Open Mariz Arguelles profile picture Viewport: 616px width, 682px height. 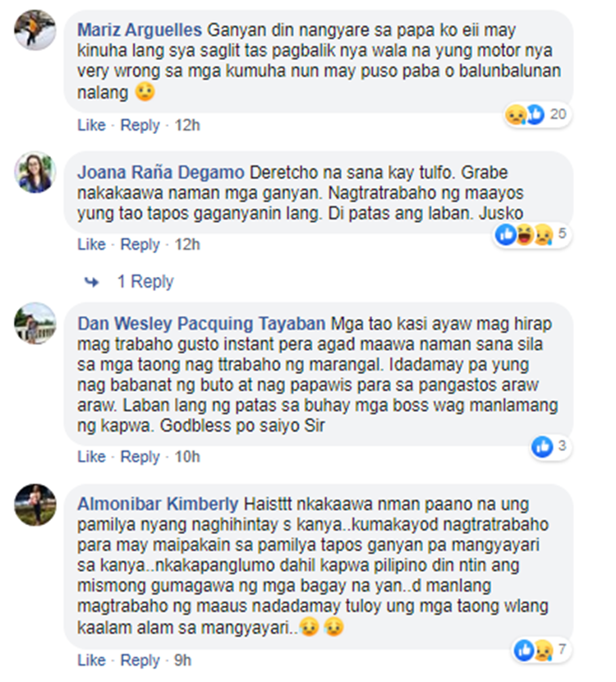pyautogui.click(x=35, y=30)
